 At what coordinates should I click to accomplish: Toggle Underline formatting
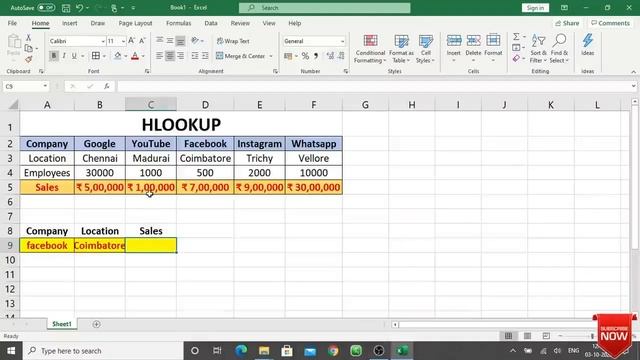coord(74,56)
